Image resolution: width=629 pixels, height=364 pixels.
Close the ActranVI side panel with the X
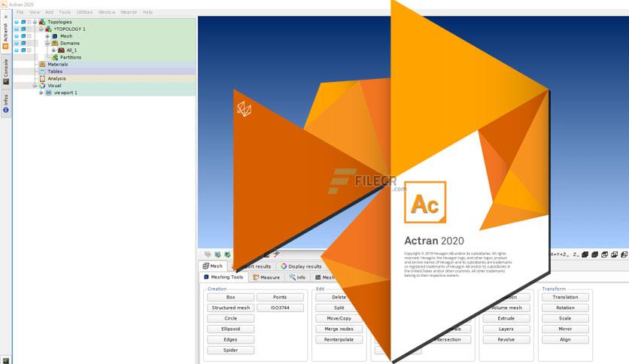[5, 17]
